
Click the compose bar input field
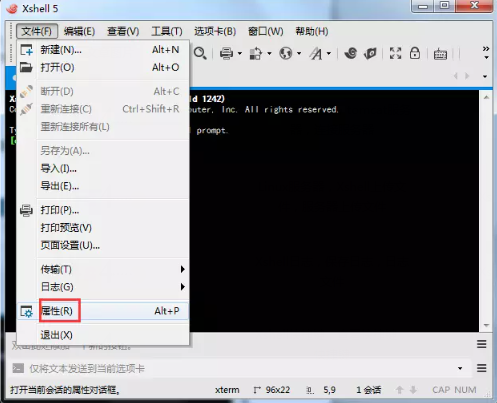click(x=240, y=368)
